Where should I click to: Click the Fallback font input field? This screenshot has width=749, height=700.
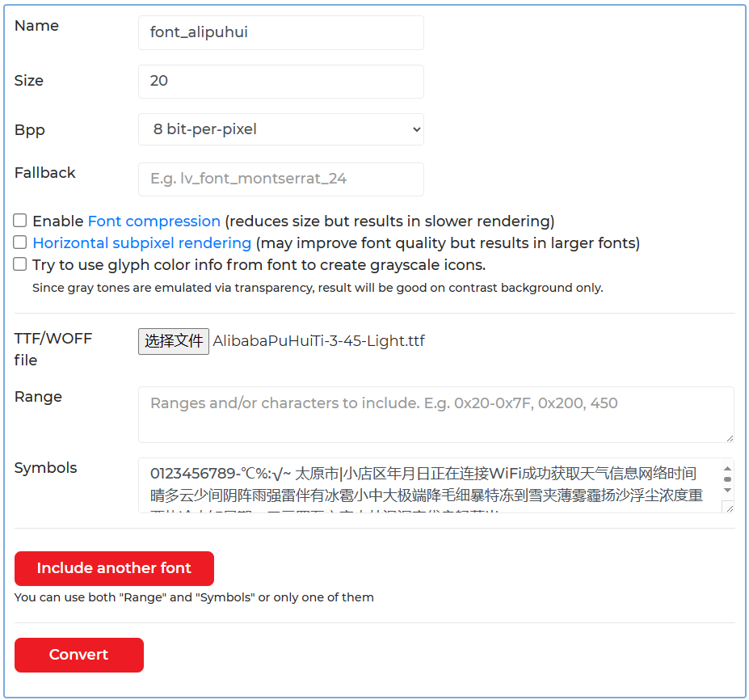click(x=280, y=179)
